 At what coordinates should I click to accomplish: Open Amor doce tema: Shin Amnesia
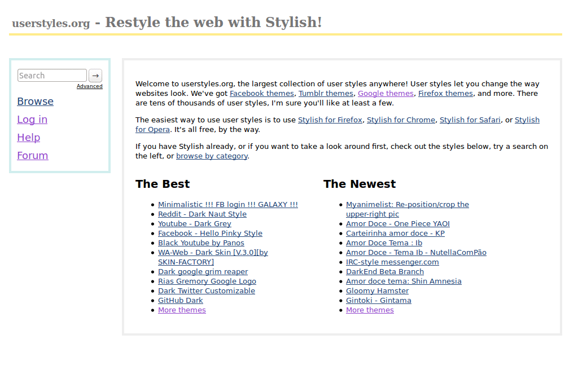pos(404,281)
